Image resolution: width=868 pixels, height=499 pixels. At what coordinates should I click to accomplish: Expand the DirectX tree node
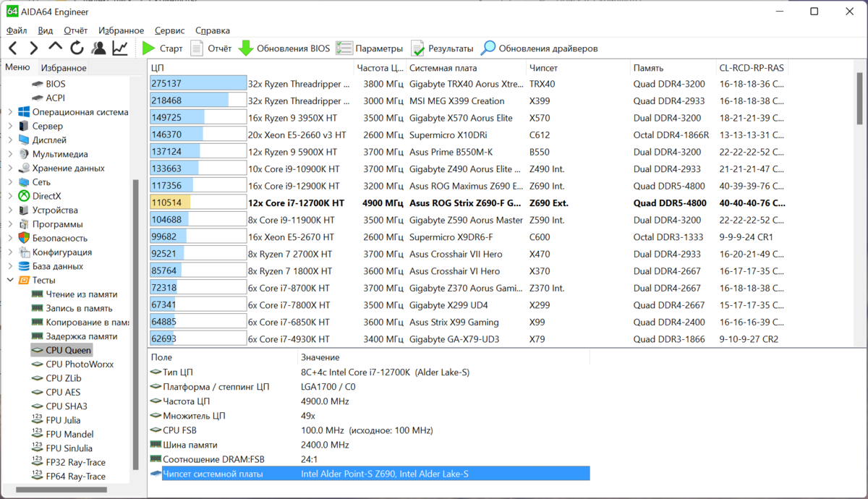tap(9, 196)
